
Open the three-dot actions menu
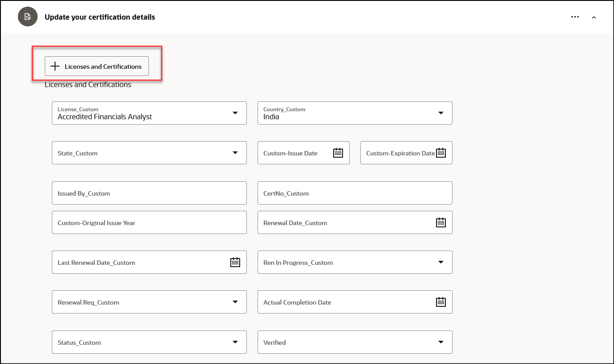575,17
